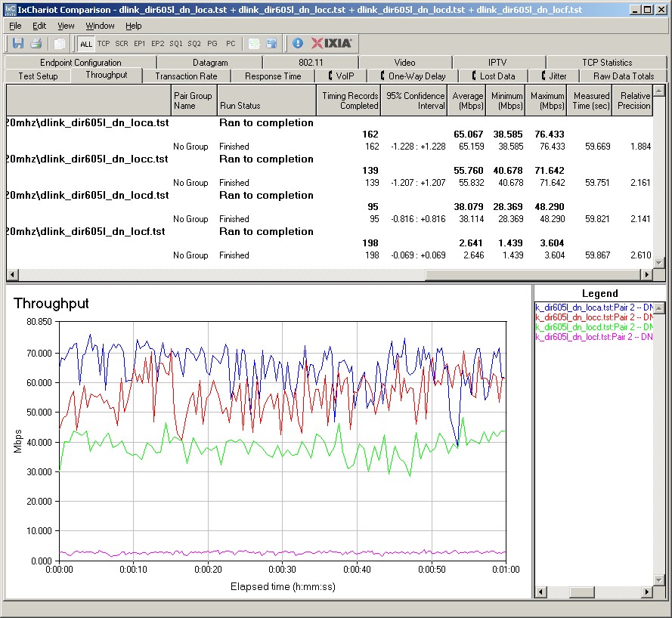Toggle the EP1 filter button

(139, 43)
